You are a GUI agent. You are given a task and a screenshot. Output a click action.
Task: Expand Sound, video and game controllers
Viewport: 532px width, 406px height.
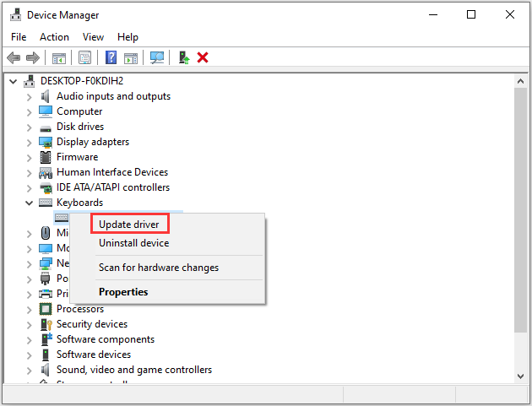(x=30, y=371)
